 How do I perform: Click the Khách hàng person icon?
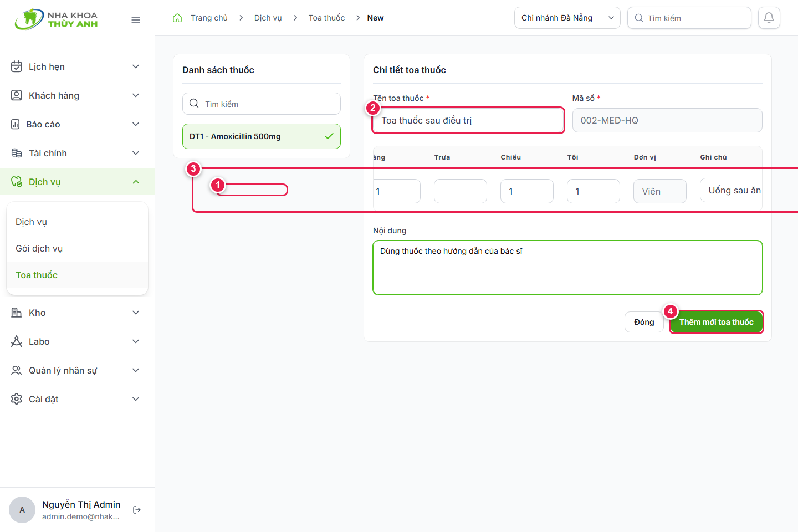pos(17,95)
